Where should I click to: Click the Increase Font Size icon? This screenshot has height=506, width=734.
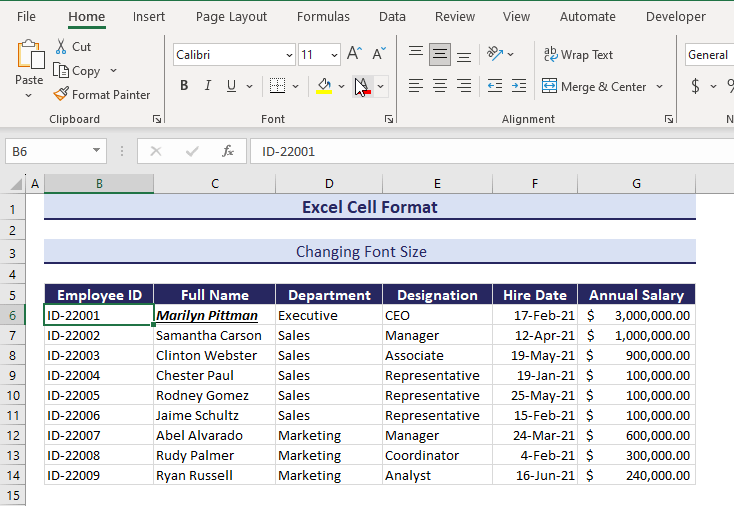pos(355,55)
